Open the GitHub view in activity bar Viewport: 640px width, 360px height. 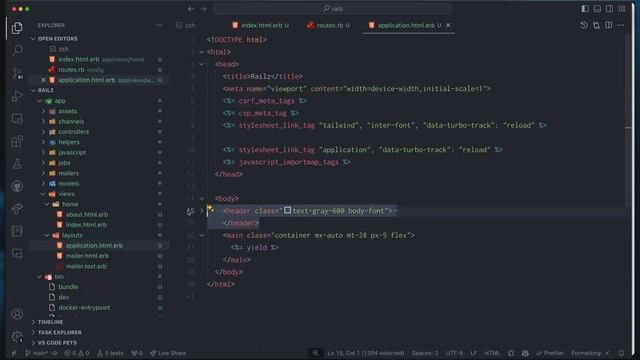pyautogui.click(x=17, y=186)
